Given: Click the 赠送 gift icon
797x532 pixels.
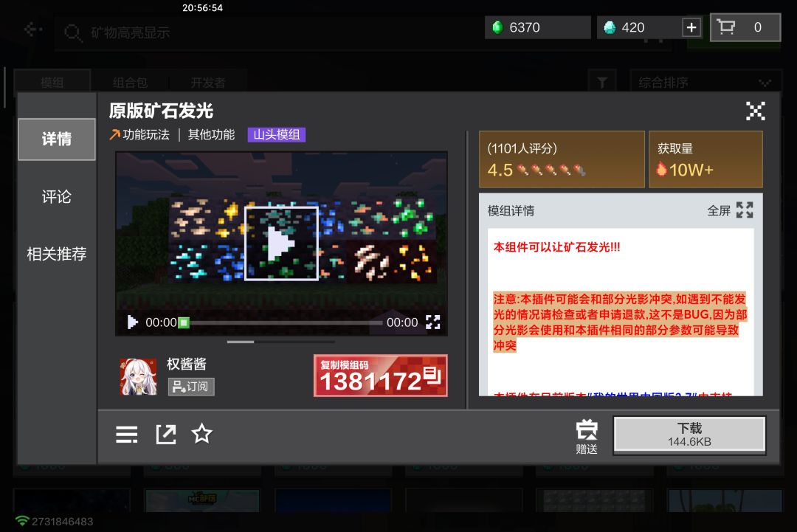Looking at the screenshot, I should coord(587,436).
